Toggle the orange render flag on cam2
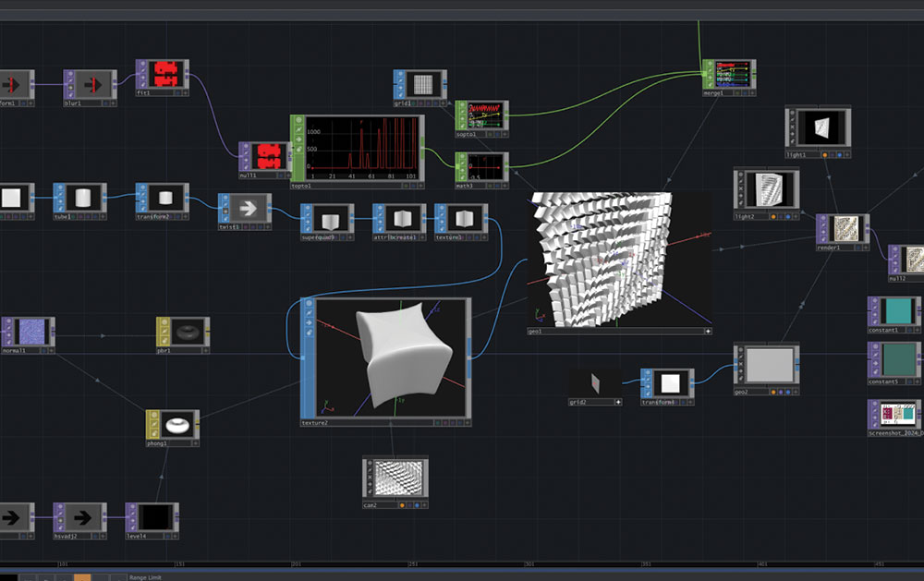 coord(401,505)
